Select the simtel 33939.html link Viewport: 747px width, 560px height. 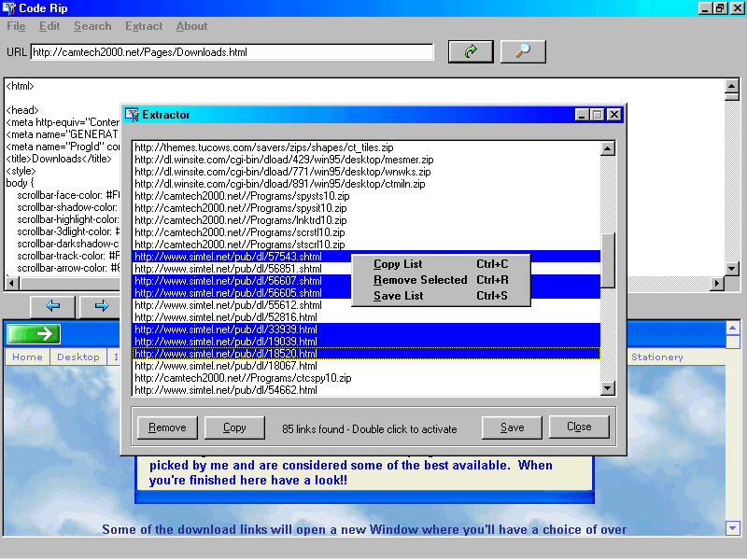(366, 330)
